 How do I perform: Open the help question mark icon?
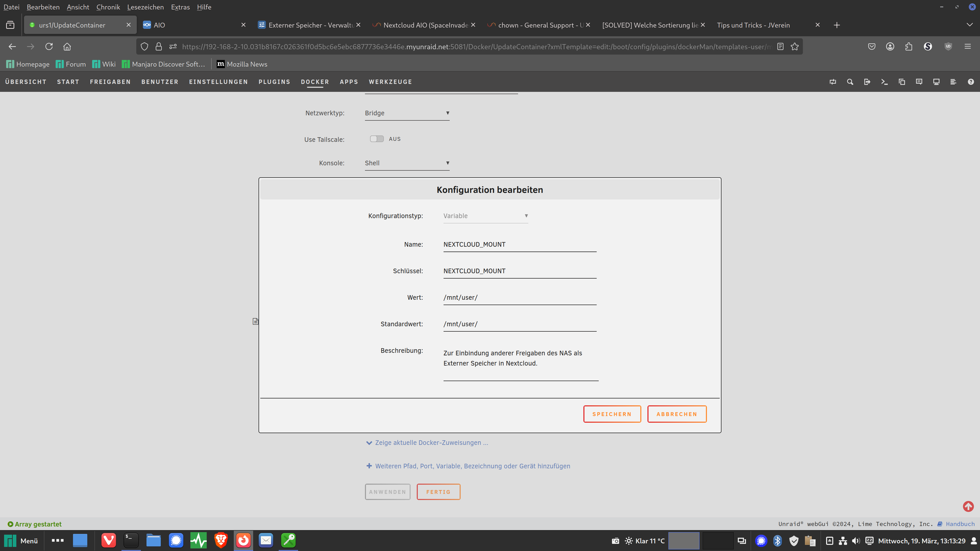point(971,82)
